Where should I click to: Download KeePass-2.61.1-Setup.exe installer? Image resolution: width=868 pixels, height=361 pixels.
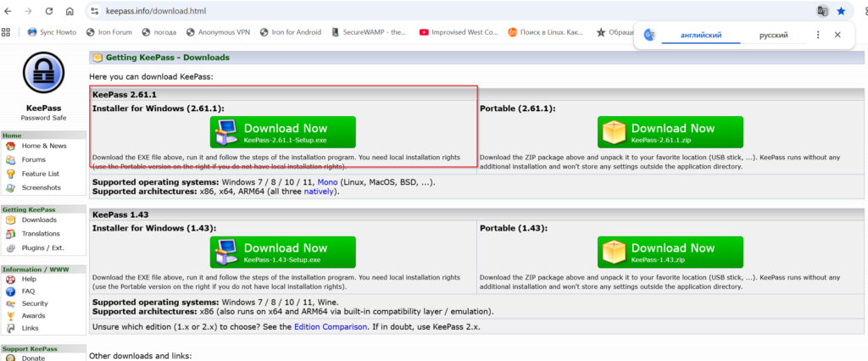[283, 132]
